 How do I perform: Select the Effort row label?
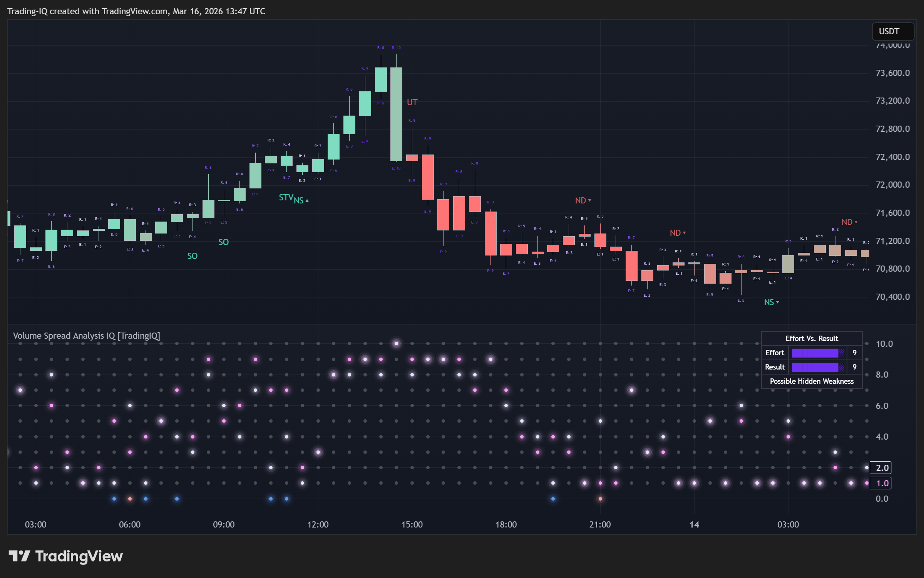[775, 353]
